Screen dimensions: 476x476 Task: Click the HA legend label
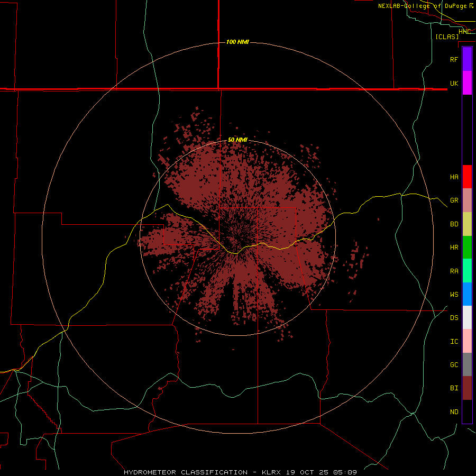click(x=454, y=177)
